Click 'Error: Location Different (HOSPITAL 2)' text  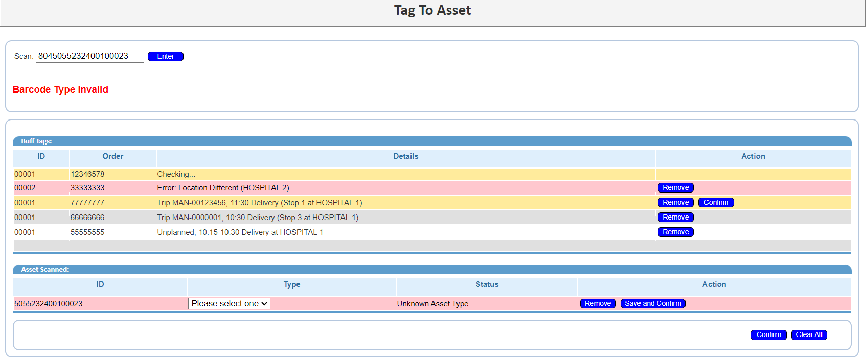pyautogui.click(x=223, y=188)
